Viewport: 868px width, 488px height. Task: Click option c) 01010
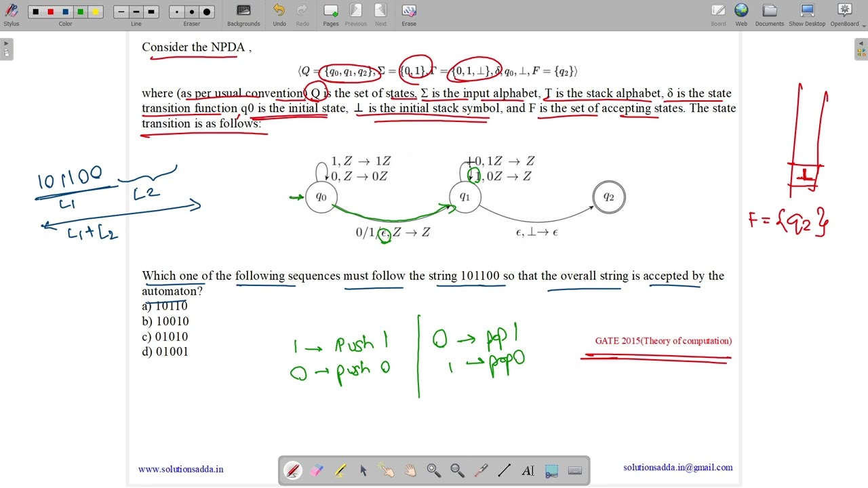tap(165, 337)
